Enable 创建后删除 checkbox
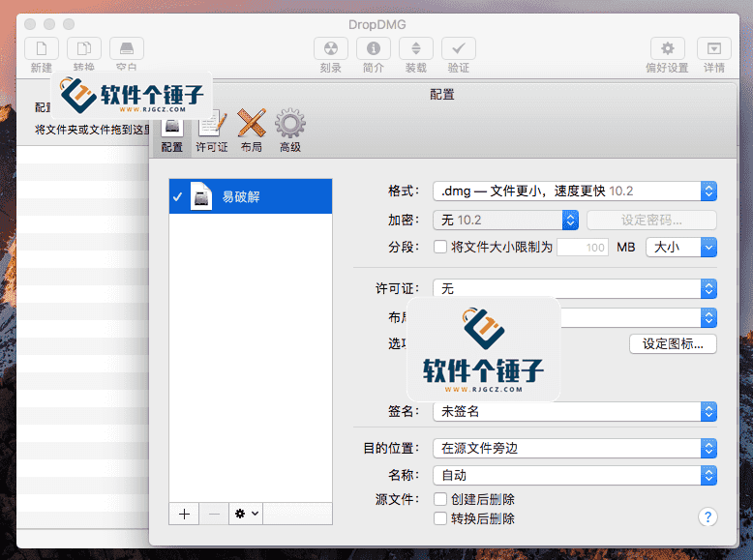This screenshot has height=560, width=753. pos(440,499)
